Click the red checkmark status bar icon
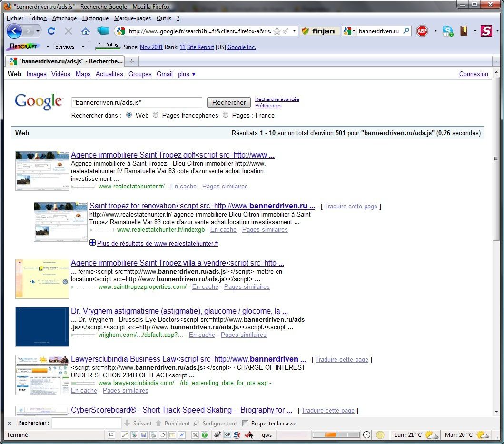 point(249,435)
